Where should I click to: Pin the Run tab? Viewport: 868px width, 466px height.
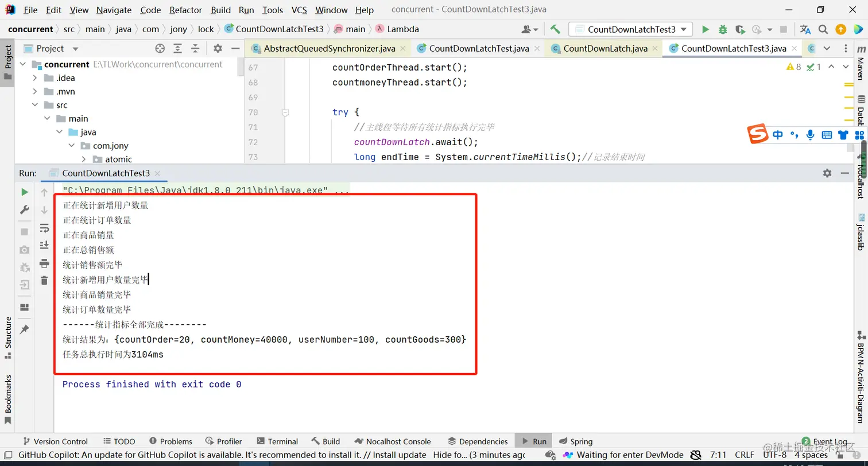click(x=25, y=329)
